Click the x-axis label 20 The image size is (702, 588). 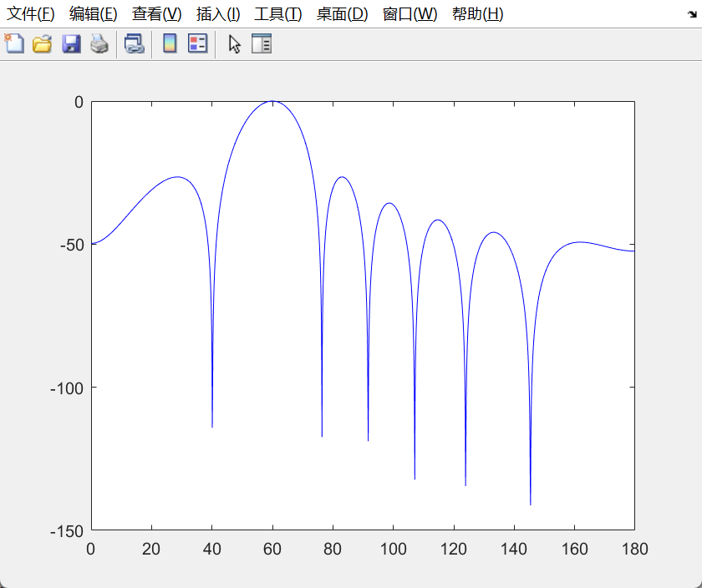pos(151,549)
